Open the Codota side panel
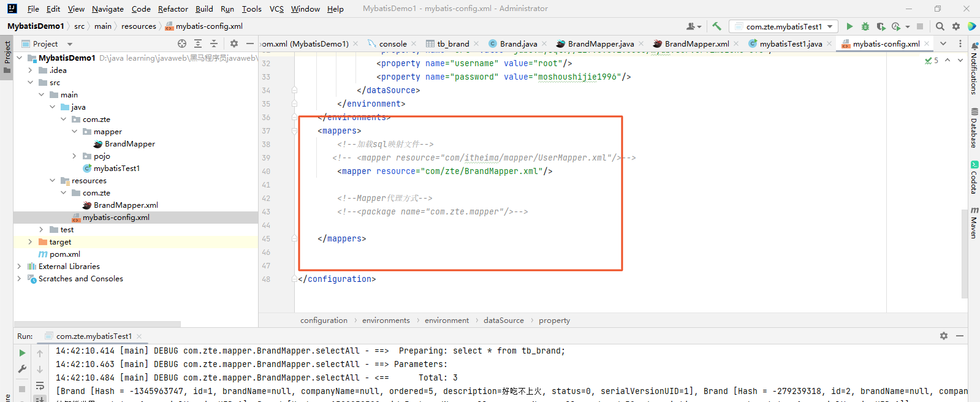Image resolution: width=980 pixels, height=402 pixels. tap(974, 177)
